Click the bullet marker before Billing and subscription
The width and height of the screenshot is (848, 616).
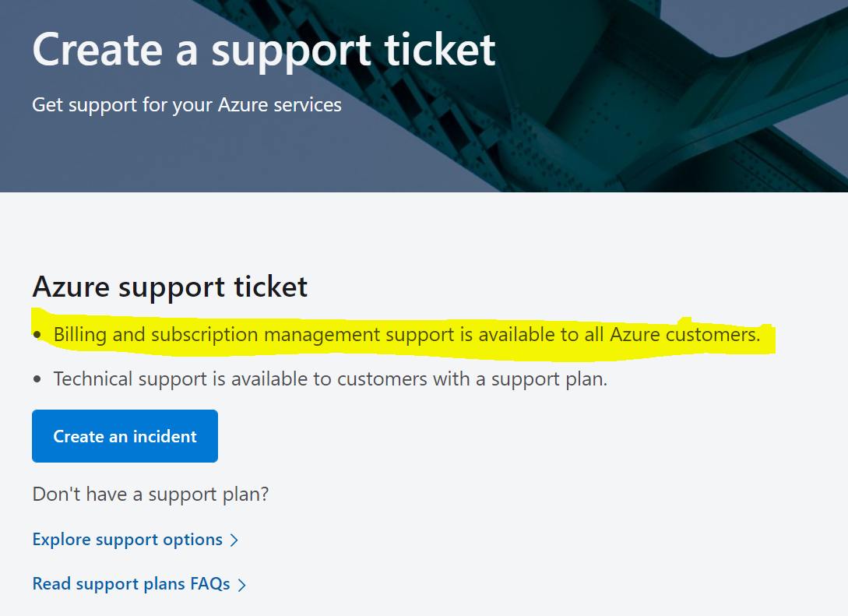pyautogui.click(x=37, y=333)
